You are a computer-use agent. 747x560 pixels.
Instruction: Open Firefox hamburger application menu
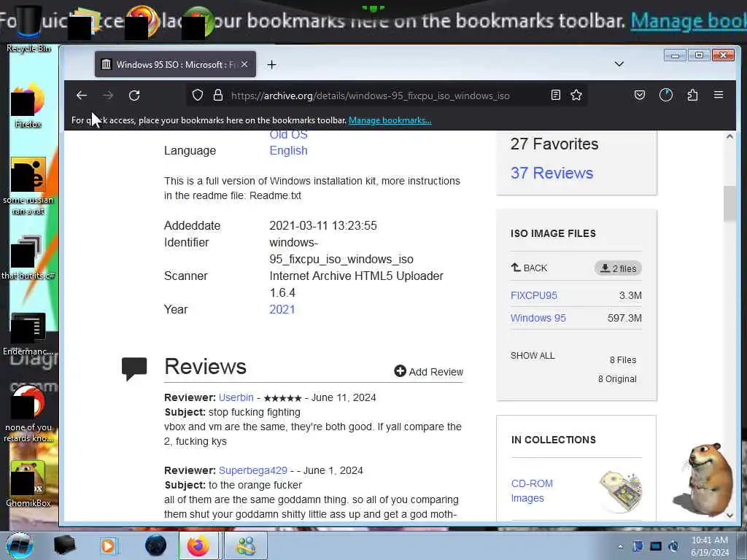click(x=719, y=95)
